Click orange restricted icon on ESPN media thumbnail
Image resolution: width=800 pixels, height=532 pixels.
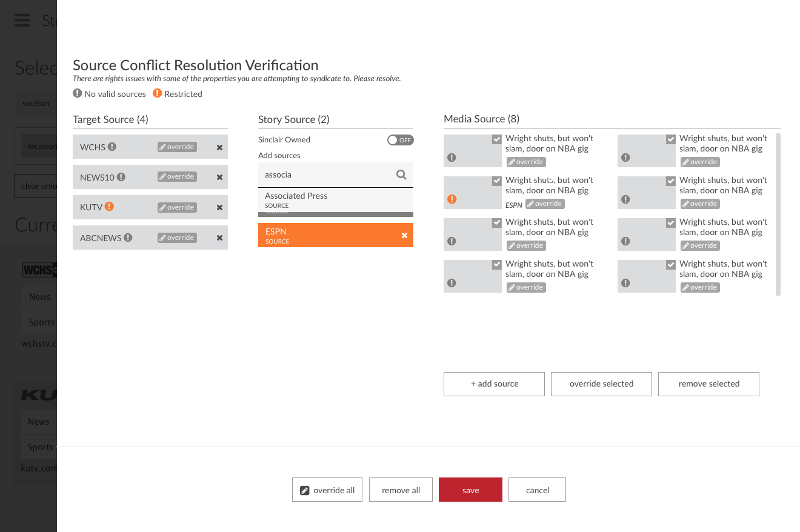[x=452, y=199]
